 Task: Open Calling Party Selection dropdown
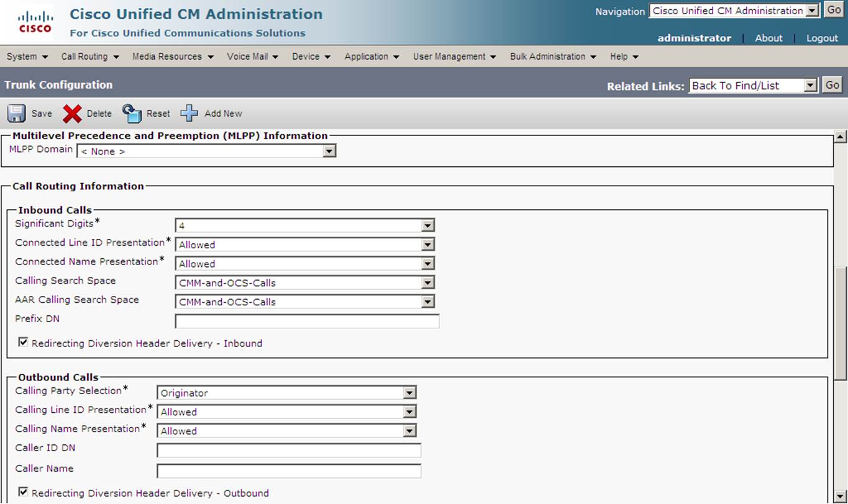286,393
